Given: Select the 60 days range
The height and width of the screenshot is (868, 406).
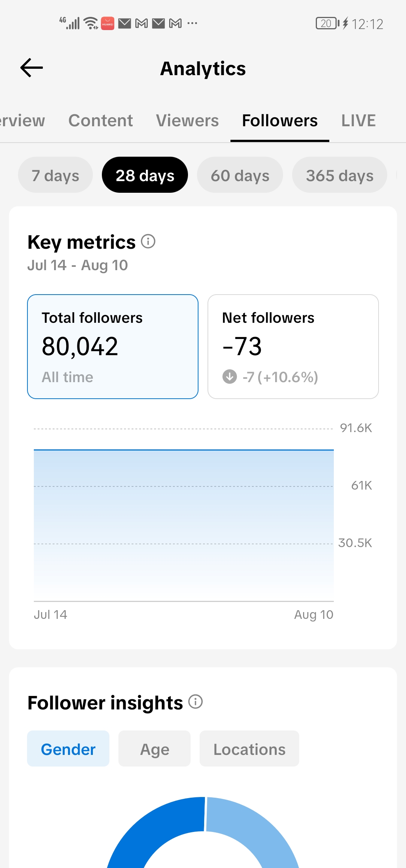Looking at the screenshot, I should [240, 175].
